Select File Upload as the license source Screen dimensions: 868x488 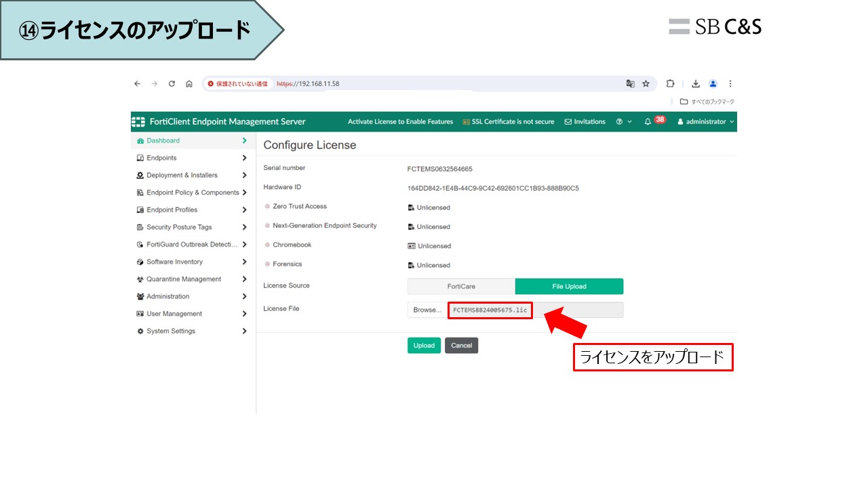click(569, 287)
